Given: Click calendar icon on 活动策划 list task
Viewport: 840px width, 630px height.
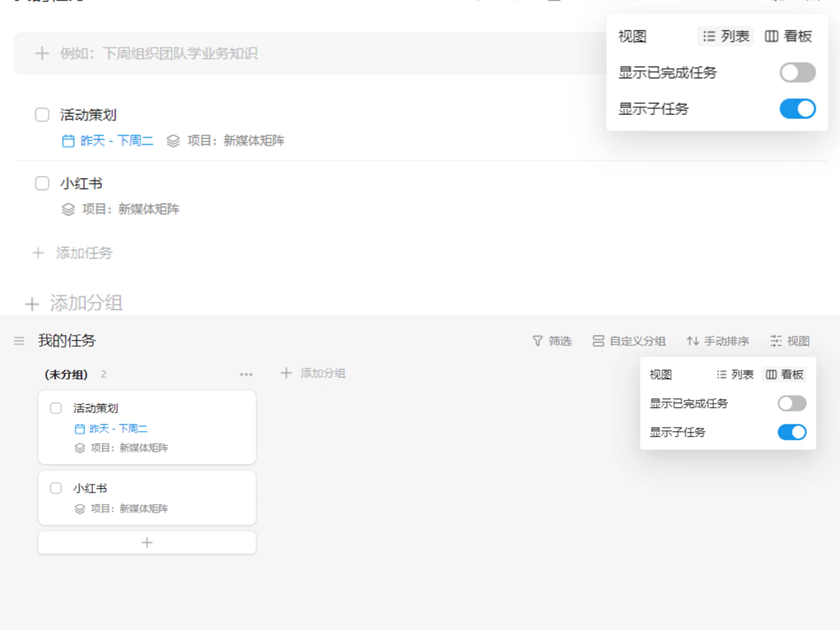Looking at the screenshot, I should [x=68, y=141].
